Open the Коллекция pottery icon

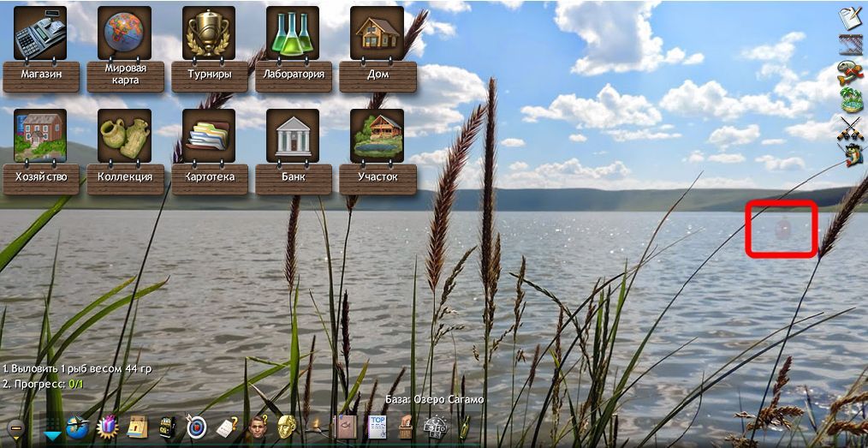pyautogui.click(x=125, y=135)
